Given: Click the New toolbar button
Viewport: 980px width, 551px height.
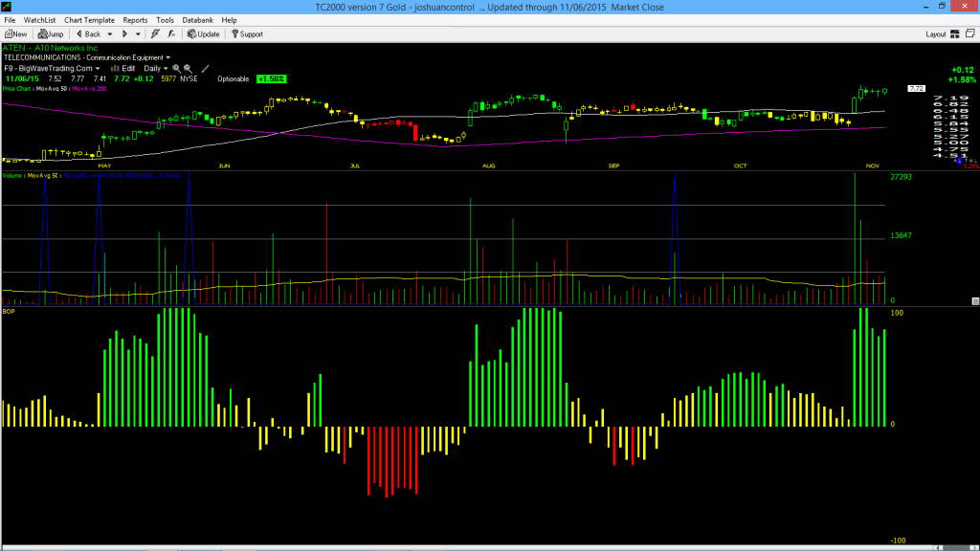Looking at the screenshot, I should click(15, 34).
